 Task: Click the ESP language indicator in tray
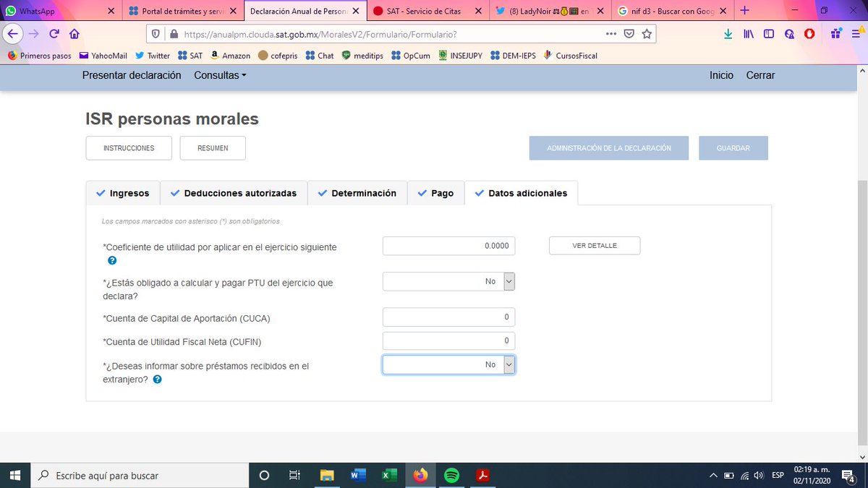tap(778, 475)
